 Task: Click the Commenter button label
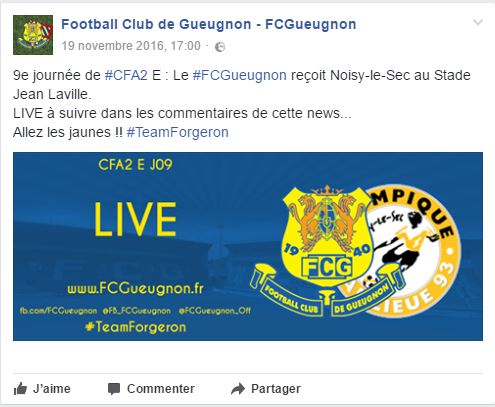(161, 389)
